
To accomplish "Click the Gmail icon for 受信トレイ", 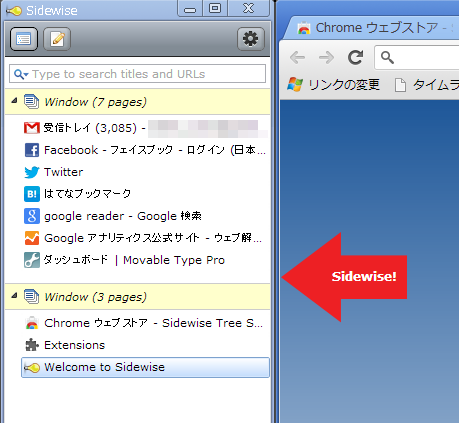I will tap(32, 128).
